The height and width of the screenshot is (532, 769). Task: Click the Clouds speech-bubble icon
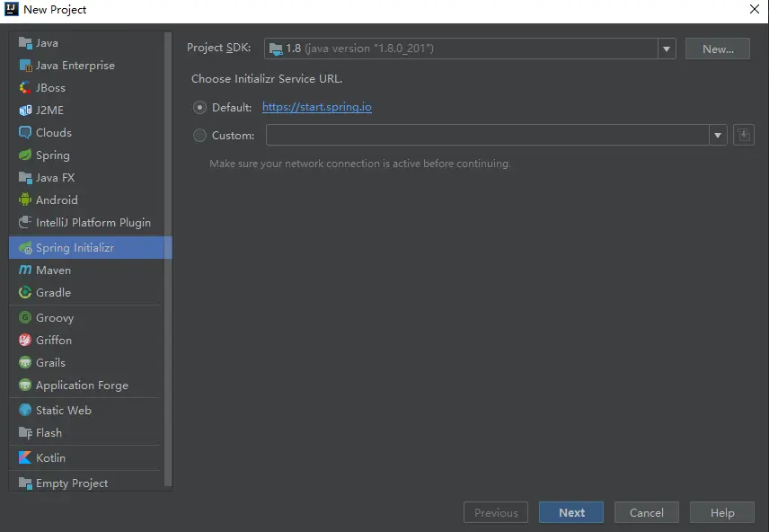pos(25,132)
